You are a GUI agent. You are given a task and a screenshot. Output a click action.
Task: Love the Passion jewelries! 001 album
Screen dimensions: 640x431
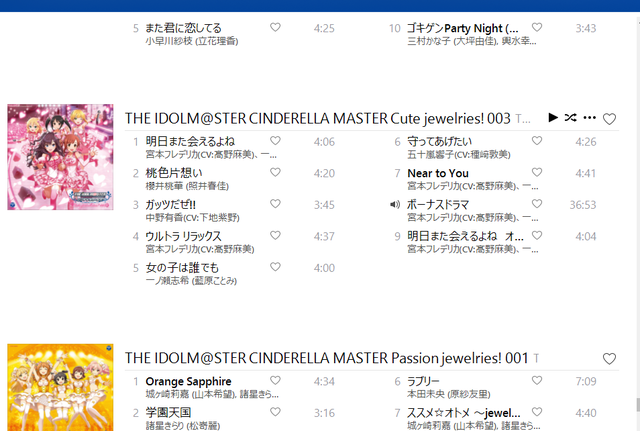pos(609,359)
